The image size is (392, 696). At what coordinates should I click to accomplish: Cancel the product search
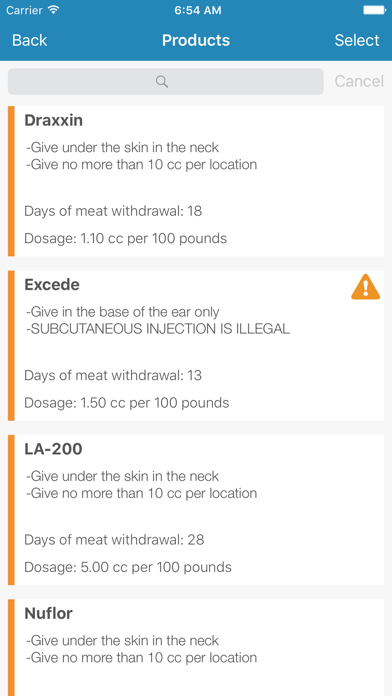pyautogui.click(x=359, y=81)
